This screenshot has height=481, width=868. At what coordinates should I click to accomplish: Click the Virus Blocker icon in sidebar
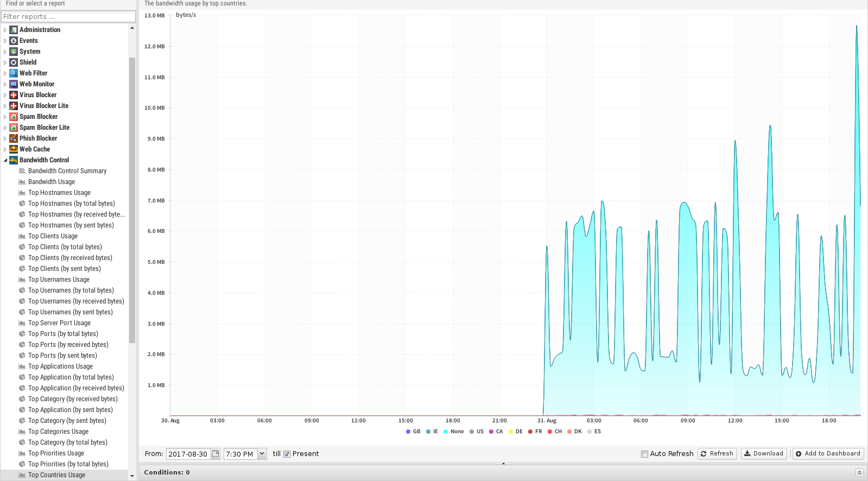pyautogui.click(x=14, y=95)
